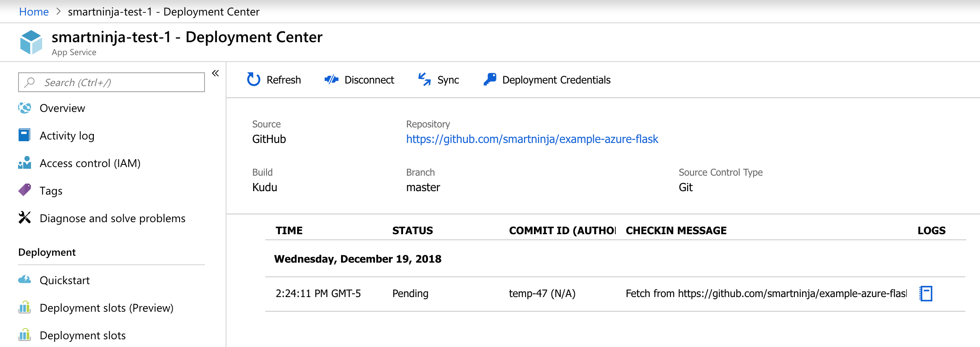Click the purple Tags icon
Image resolution: width=980 pixels, height=347 pixels.
(x=25, y=190)
